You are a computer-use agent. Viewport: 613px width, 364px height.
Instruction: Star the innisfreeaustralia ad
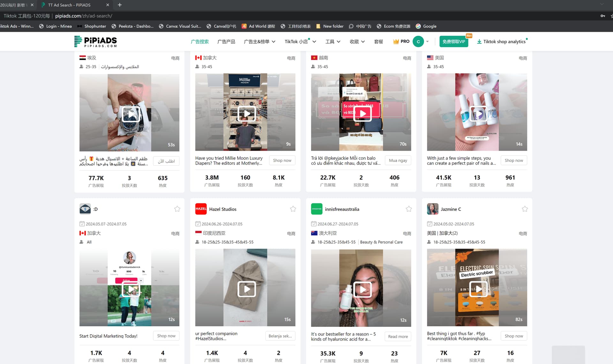(409, 209)
